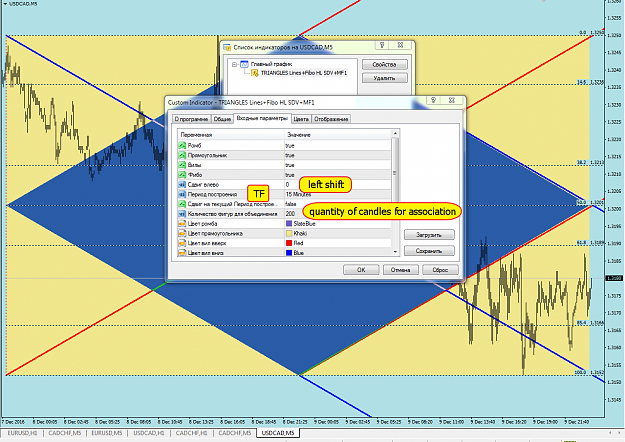This screenshot has height=442, width=625.
Task: Click the Прямоугольник value true
Action: (290, 155)
